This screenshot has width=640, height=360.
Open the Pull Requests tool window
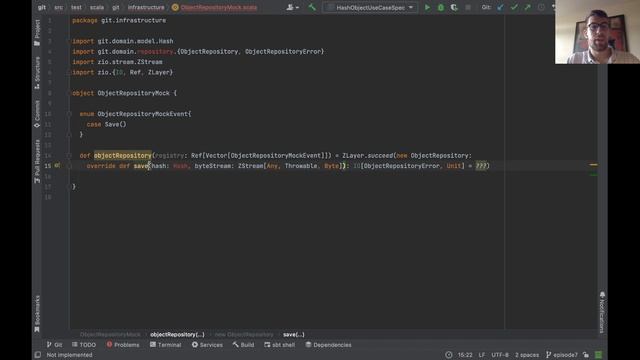pyautogui.click(x=37, y=161)
